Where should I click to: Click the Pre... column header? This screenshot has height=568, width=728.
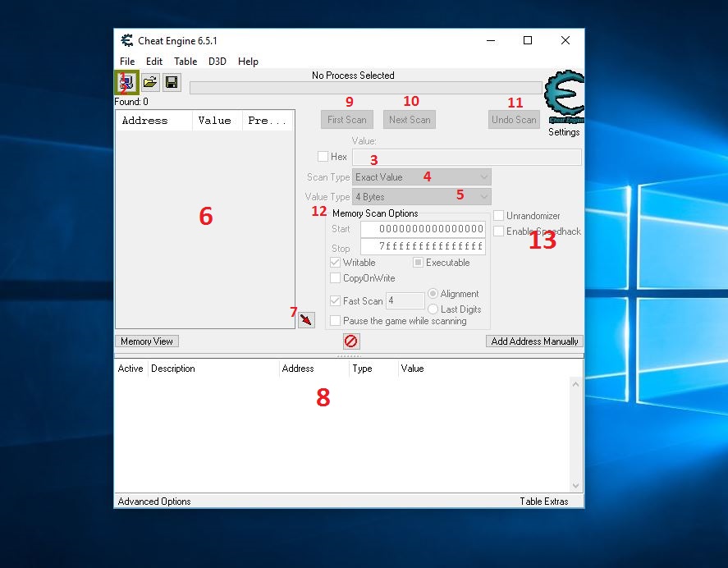pos(268,121)
